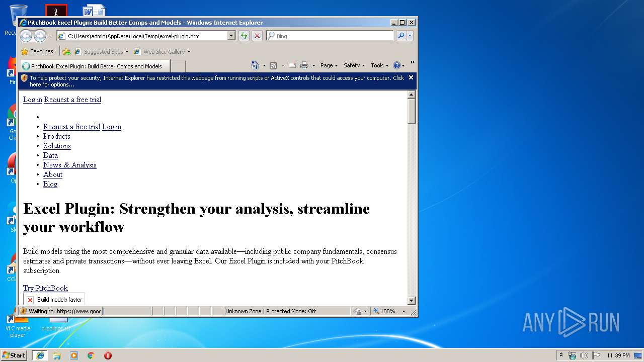The image size is (644, 362).
Task: Open the media player taskbar icon
Action: [x=74, y=355]
